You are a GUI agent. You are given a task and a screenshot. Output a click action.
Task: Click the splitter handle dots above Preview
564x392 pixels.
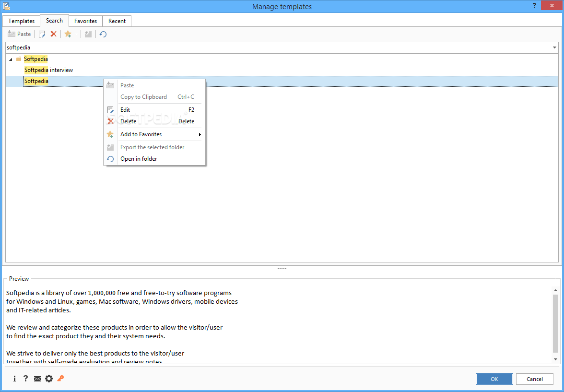tap(282, 269)
